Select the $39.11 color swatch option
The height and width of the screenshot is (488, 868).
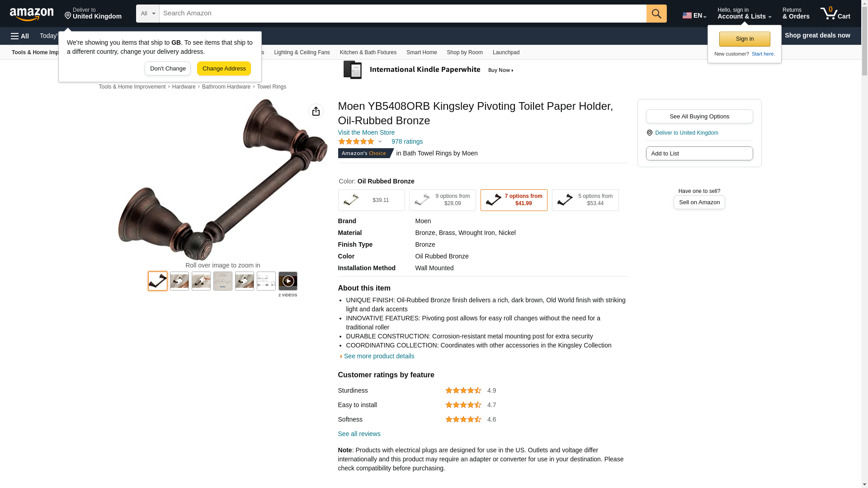point(372,200)
